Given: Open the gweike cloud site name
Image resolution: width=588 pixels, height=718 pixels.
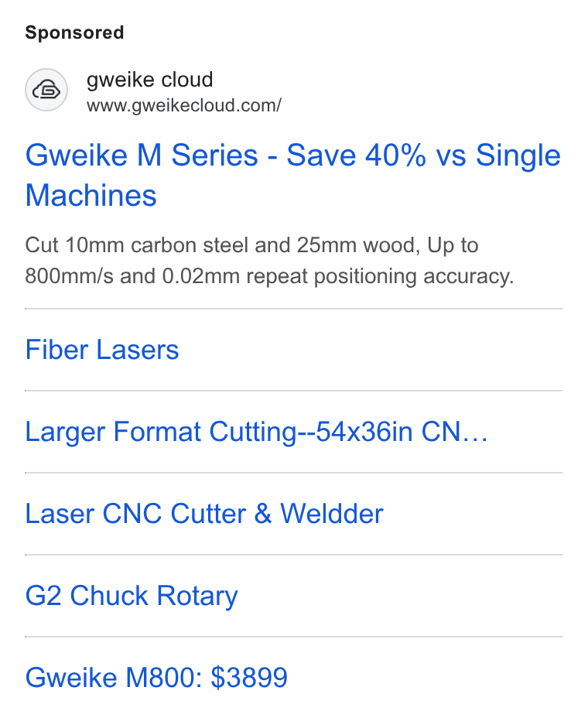Looking at the screenshot, I should [x=150, y=80].
